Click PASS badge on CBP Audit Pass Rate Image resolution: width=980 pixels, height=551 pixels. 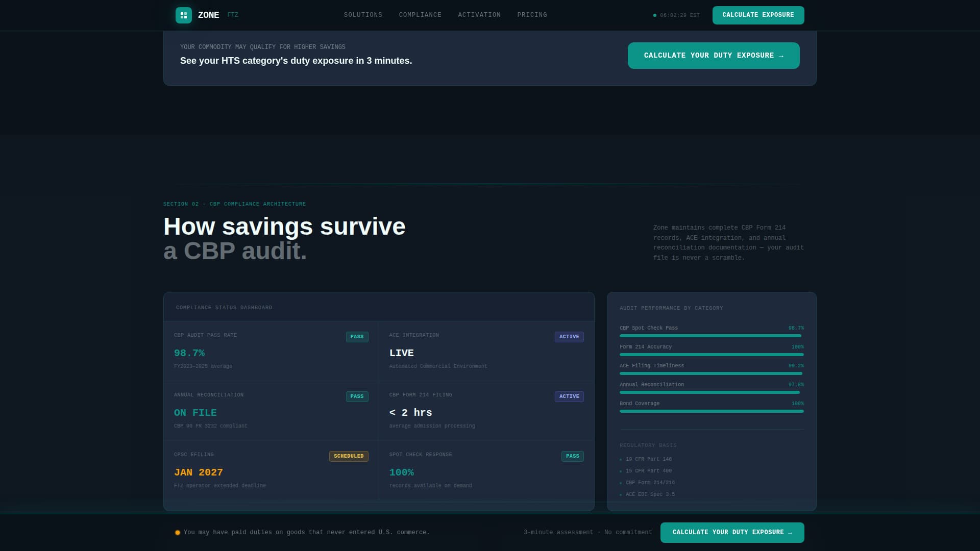pyautogui.click(x=357, y=337)
